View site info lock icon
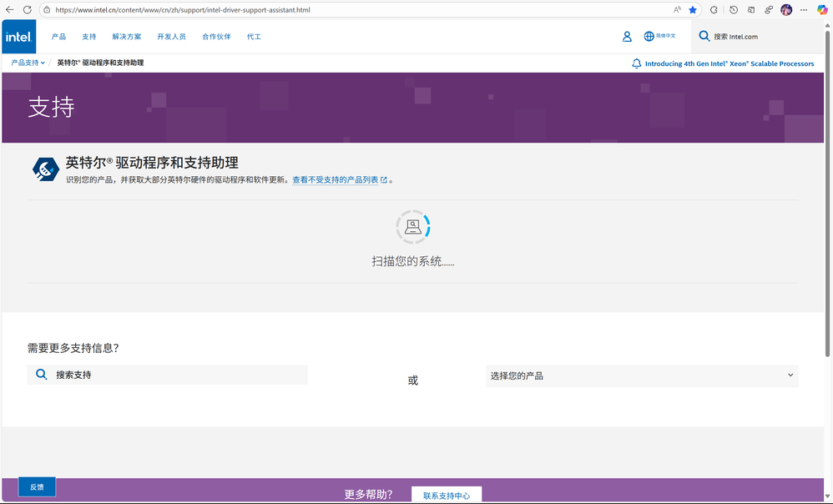This screenshot has height=504, width=833. click(47, 9)
